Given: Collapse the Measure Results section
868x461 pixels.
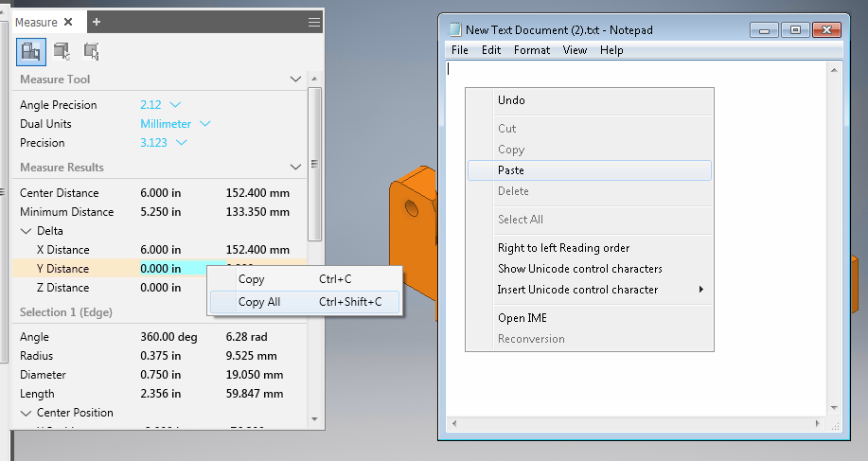Looking at the screenshot, I should pos(294,168).
